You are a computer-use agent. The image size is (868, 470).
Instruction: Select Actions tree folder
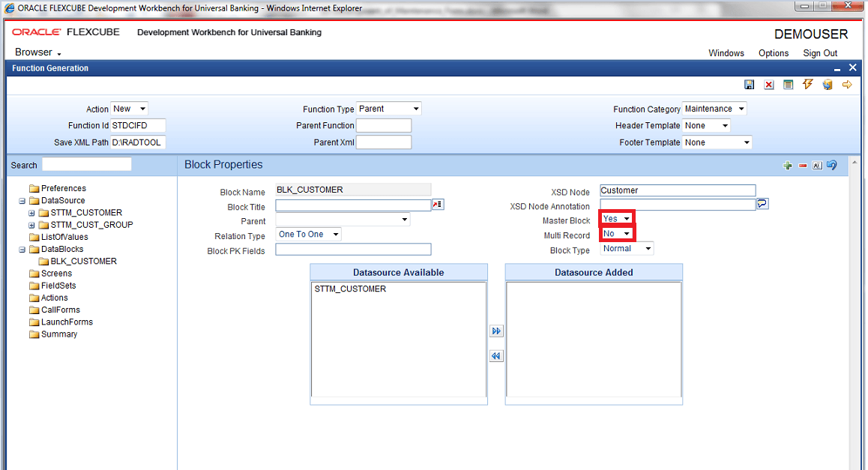point(54,298)
